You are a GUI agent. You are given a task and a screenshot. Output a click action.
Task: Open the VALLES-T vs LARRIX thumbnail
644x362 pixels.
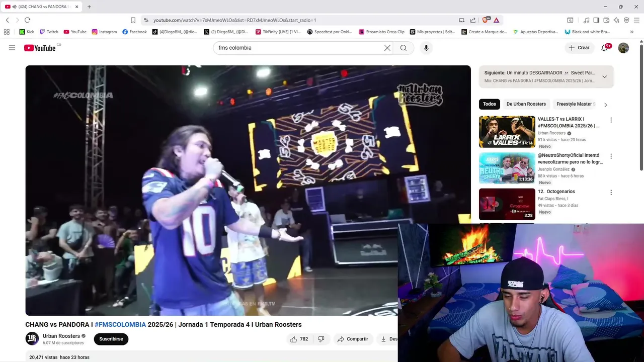507,132
